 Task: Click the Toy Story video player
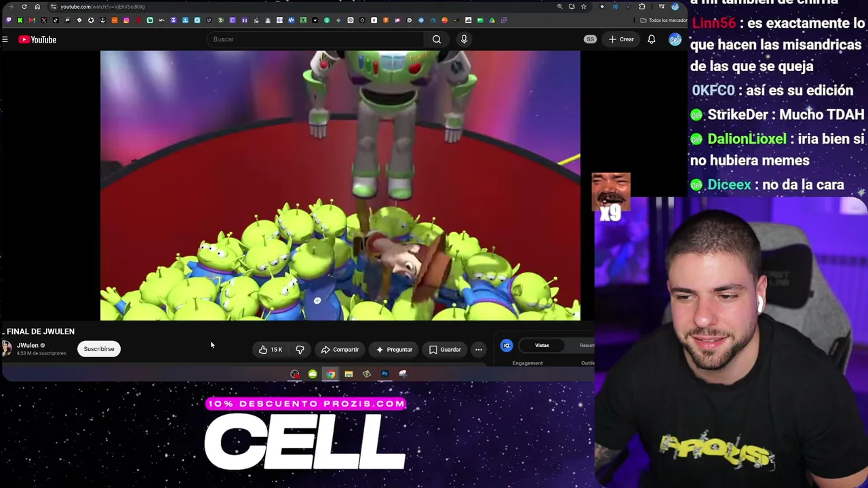[x=340, y=185]
